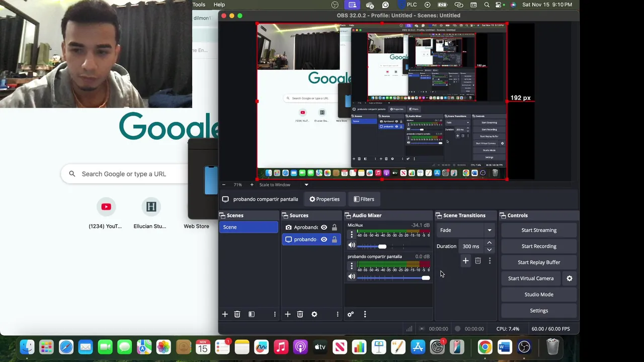Image resolution: width=644 pixels, height=362 pixels.
Task: Open Finder from the Dock
Action: click(x=27, y=347)
